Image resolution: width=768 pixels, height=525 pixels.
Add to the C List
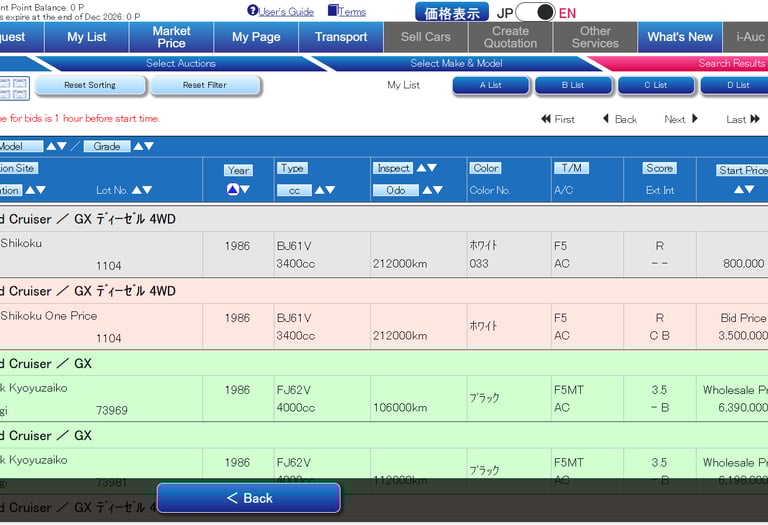pos(656,85)
